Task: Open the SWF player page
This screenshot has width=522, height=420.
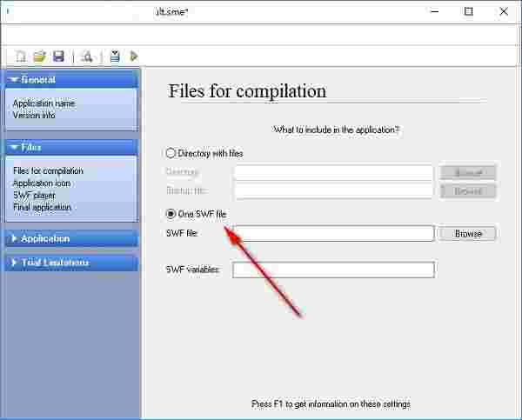Action: pyautogui.click(x=34, y=196)
